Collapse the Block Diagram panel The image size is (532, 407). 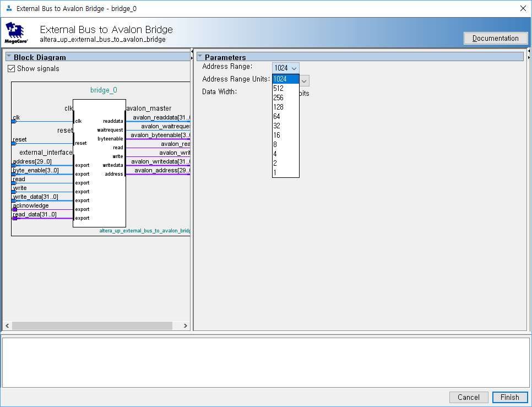[9, 57]
